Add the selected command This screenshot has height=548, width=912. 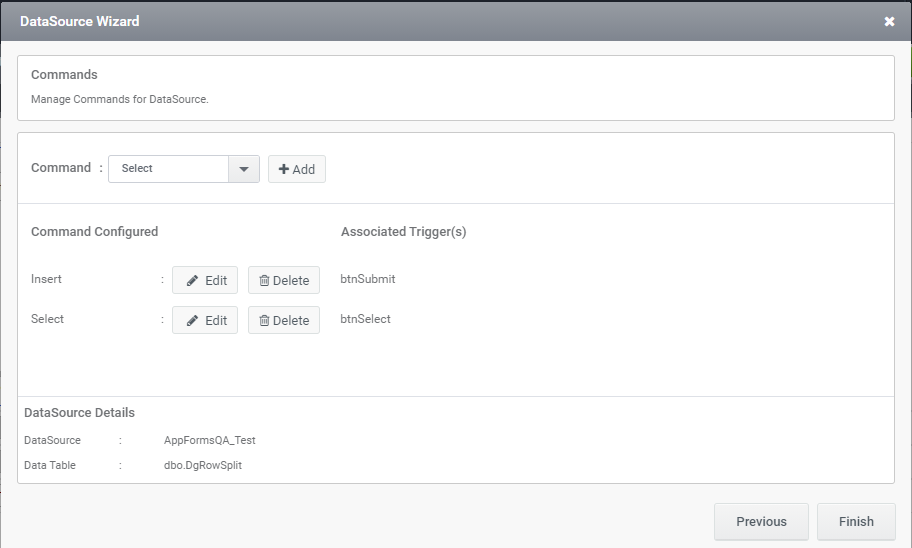297,169
